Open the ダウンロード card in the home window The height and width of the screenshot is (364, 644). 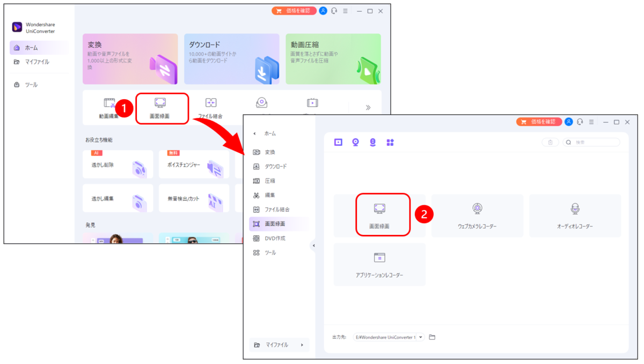[x=231, y=59]
